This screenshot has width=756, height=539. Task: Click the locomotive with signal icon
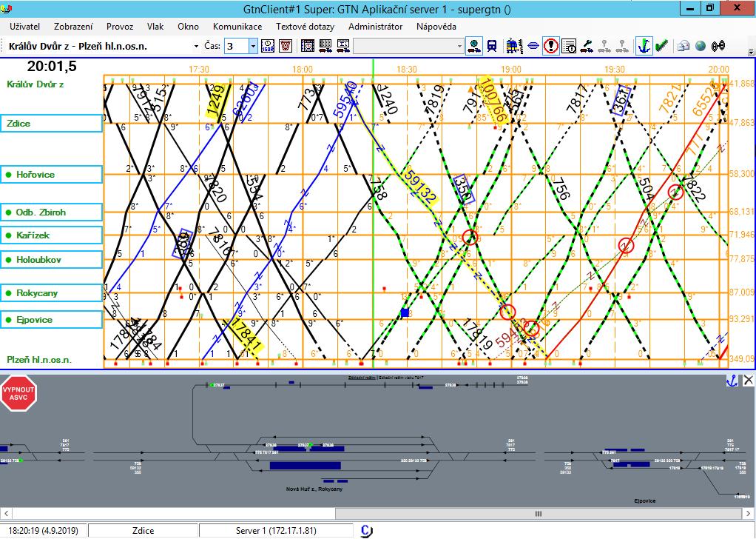coord(515,46)
